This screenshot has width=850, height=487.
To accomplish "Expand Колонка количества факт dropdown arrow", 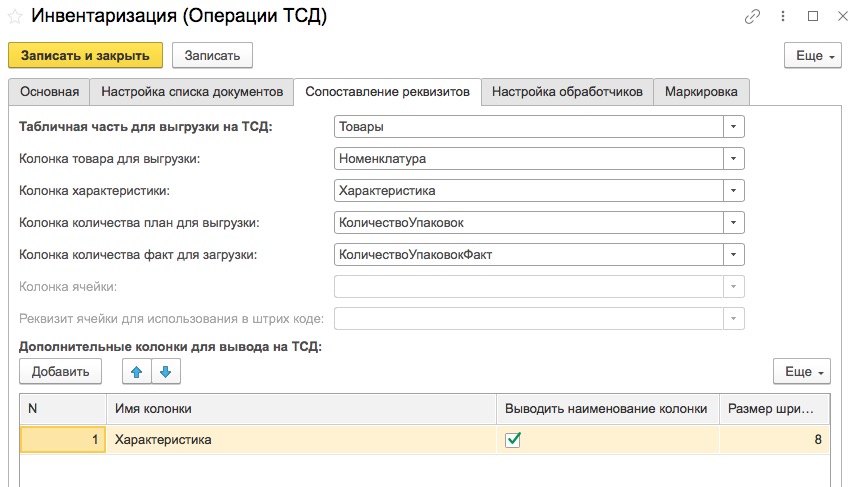I will pyautogui.click(x=733, y=254).
